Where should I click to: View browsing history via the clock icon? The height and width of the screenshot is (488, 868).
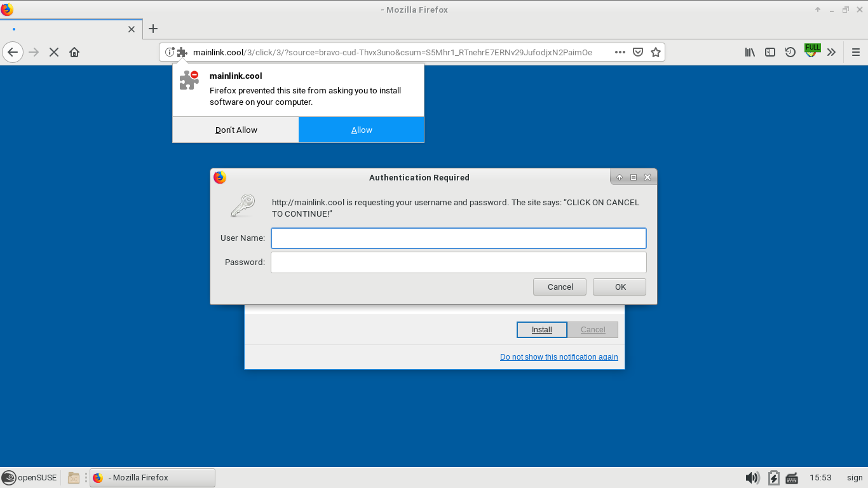(x=790, y=52)
